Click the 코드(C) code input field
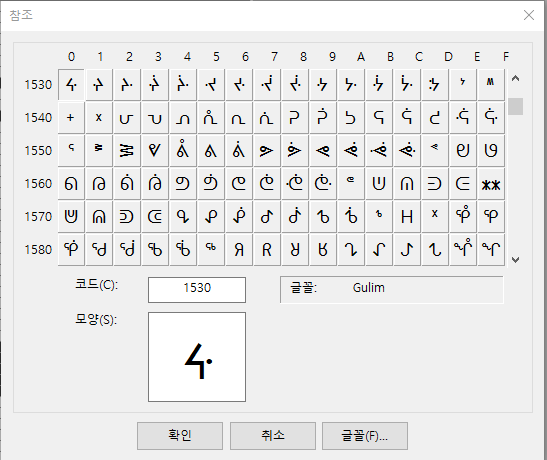 click(197, 290)
